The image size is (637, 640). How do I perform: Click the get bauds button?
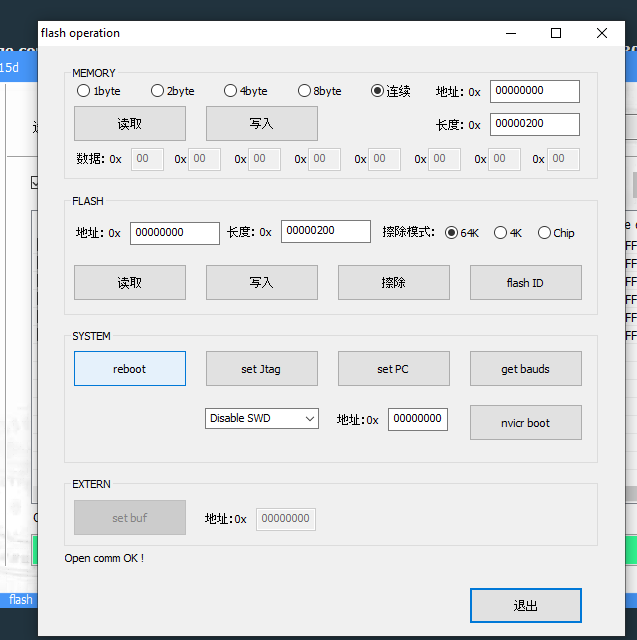pos(526,369)
